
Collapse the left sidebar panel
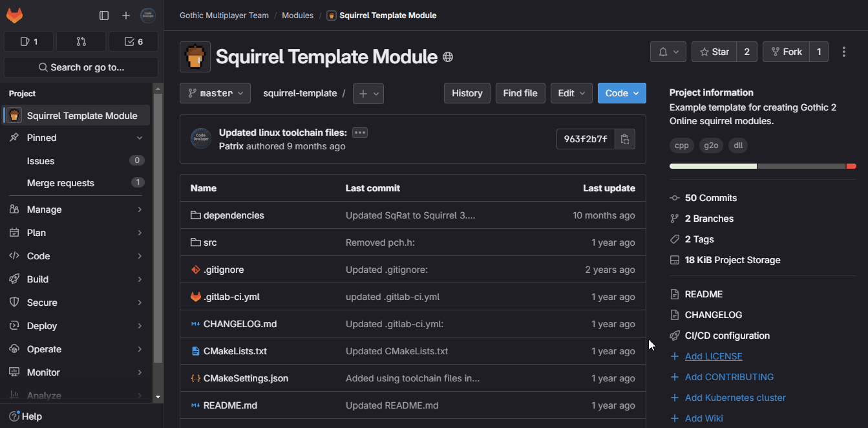coord(103,15)
